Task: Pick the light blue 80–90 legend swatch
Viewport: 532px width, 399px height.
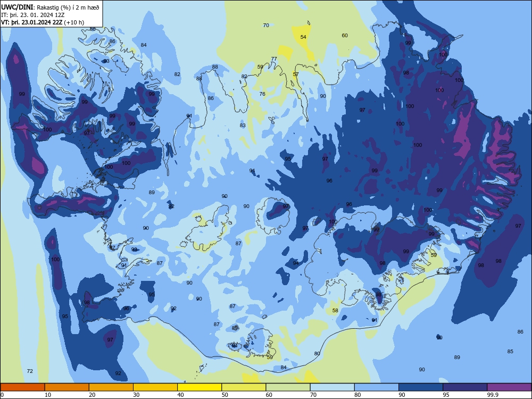Action: coord(377,387)
